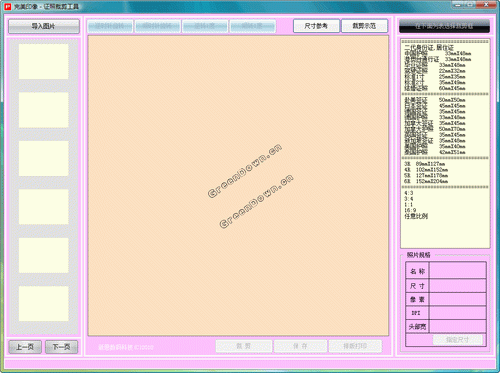The image size is (500, 373).
Task: Pick the 16:9 aspect ratio
Action: point(410,211)
